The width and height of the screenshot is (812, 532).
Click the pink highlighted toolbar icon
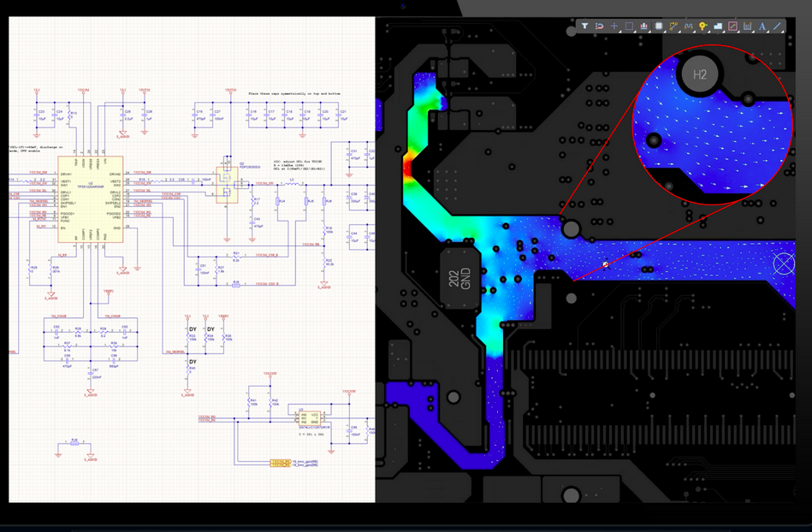(x=732, y=27)
